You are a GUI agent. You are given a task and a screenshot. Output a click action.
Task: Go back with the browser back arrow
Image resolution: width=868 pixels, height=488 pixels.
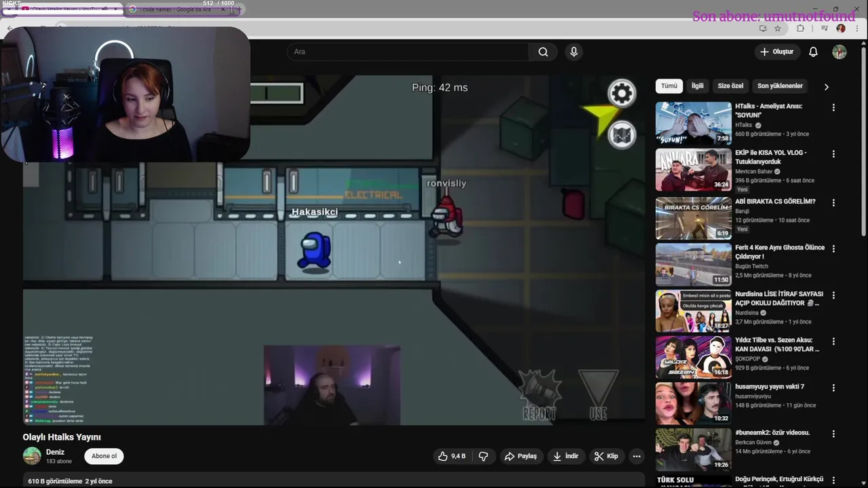pyautogui.click(x=9, y=28)
